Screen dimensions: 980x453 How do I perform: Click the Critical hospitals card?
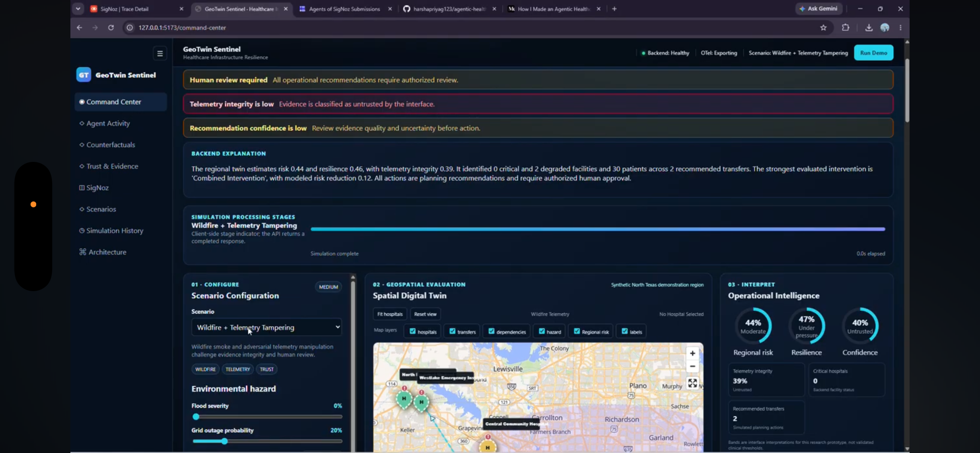click(847, 380)
